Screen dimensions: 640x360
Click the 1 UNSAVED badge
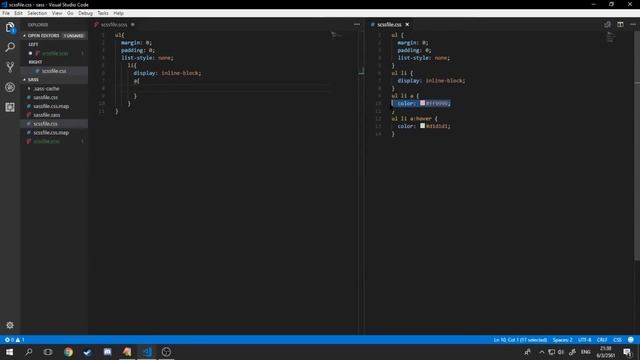pyautogui.click(x=74, y=36)
